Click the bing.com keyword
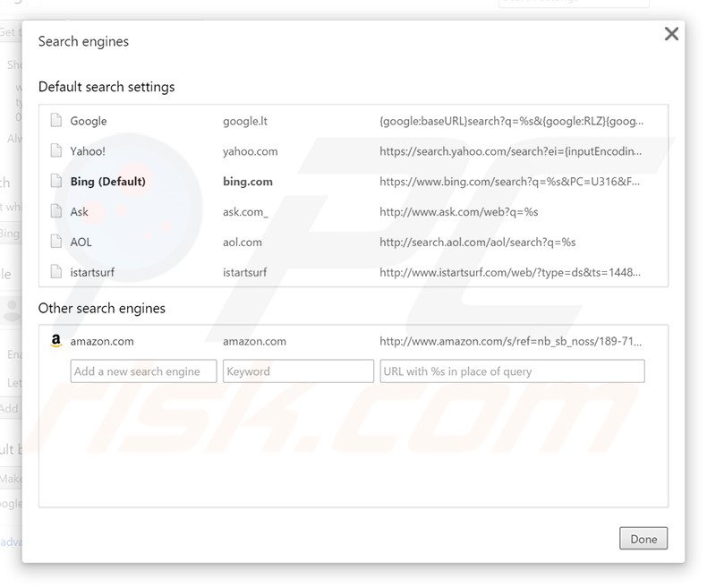This screenshot has height=588, width=707. pos(248,182)
